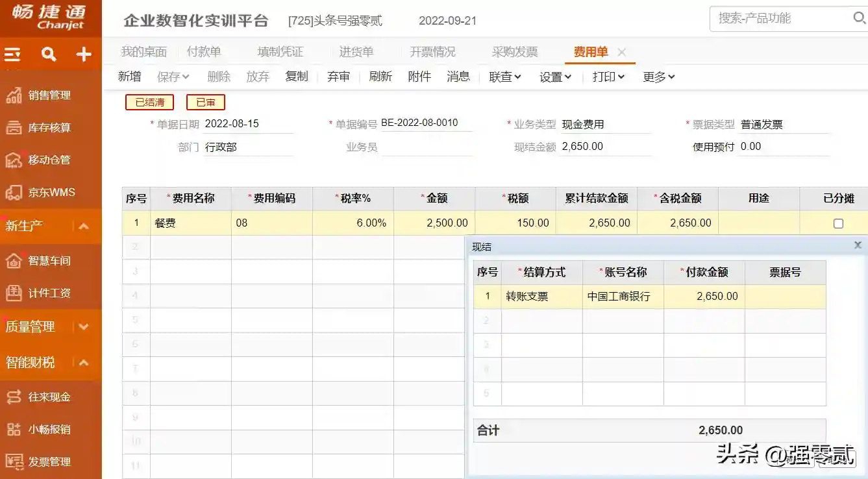Click the magnifier search icon in sidebar
This screenshot has height=479, width=868.
click(x=49, y=55)
